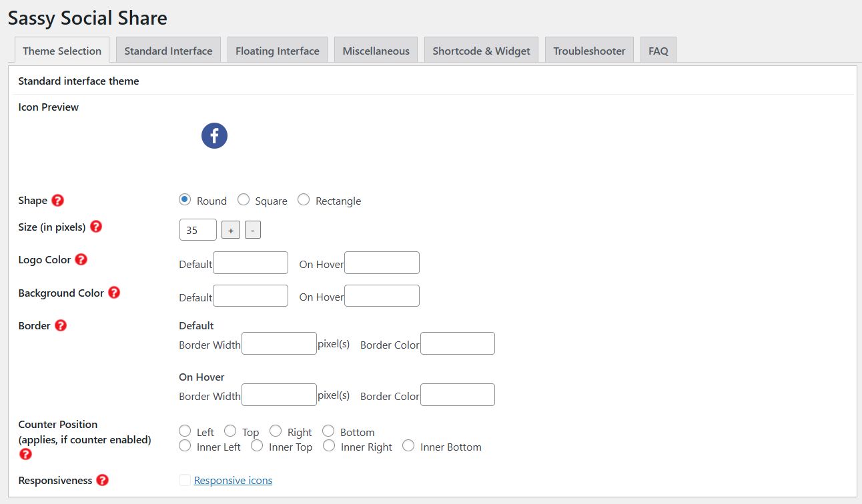Click the Responsive icons link
The image size is (862, 504).
[x=233, y=480]
